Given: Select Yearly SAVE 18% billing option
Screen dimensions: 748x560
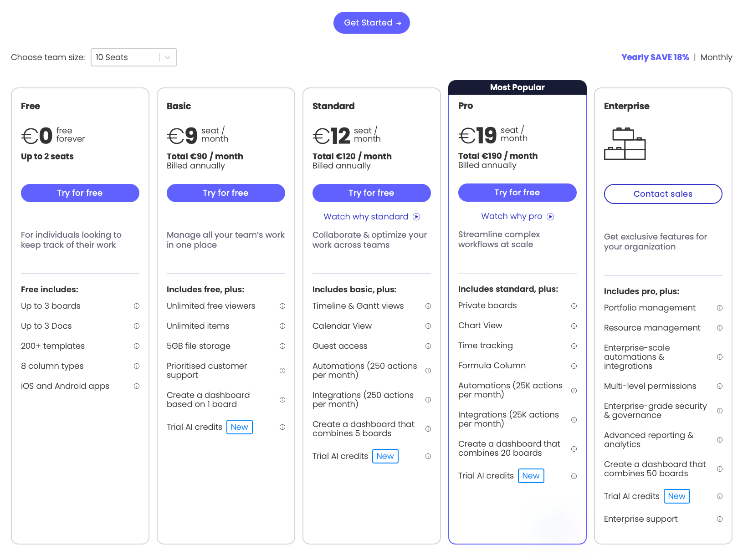Looking at the screenshot, I should [x=655, y=57].
